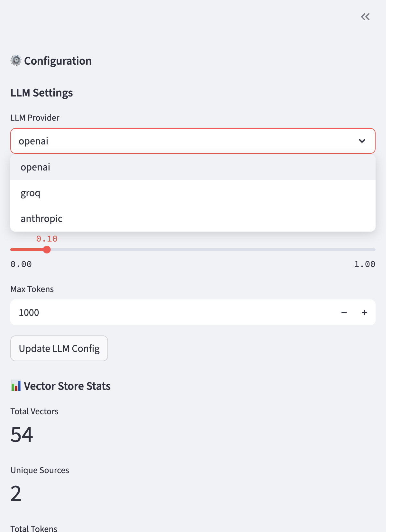Viewport: 400px width, 532px height.
Task: Click the gear icon next to Configuration
Action: tap(16, 60)
